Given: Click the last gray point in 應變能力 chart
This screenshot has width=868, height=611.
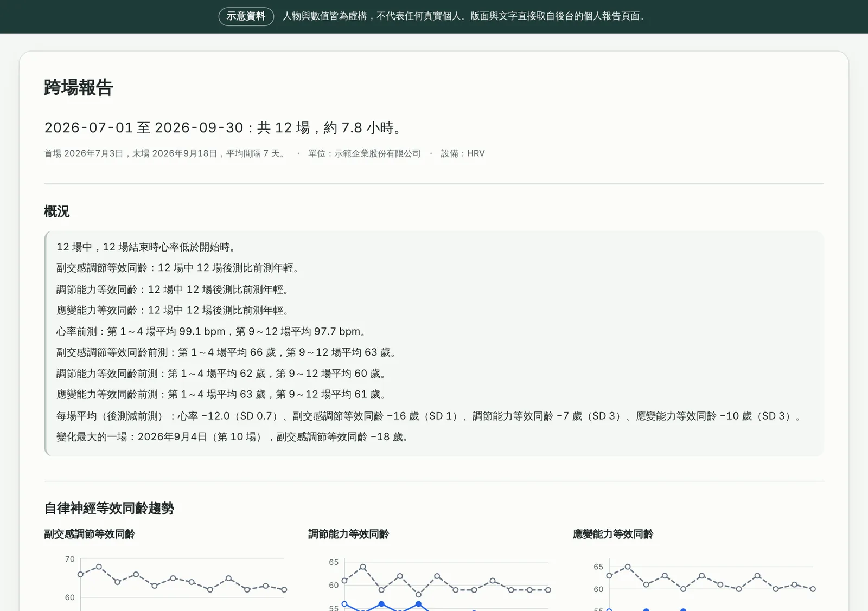Looking at the screenshot, I should [813, 589].
